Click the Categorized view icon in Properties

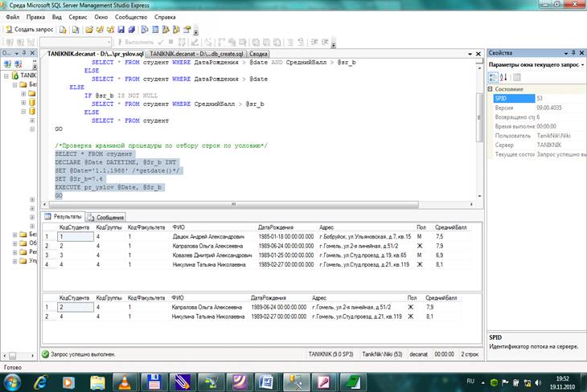pos(493,77)
